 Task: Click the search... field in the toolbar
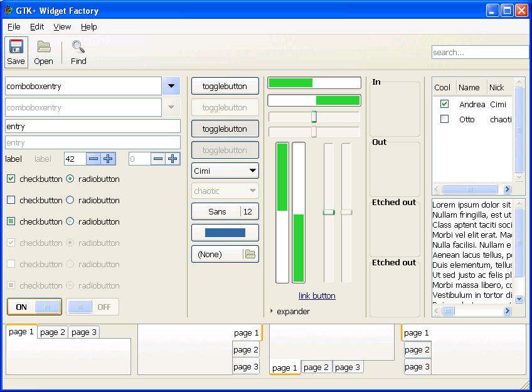(x=480, y=52)
